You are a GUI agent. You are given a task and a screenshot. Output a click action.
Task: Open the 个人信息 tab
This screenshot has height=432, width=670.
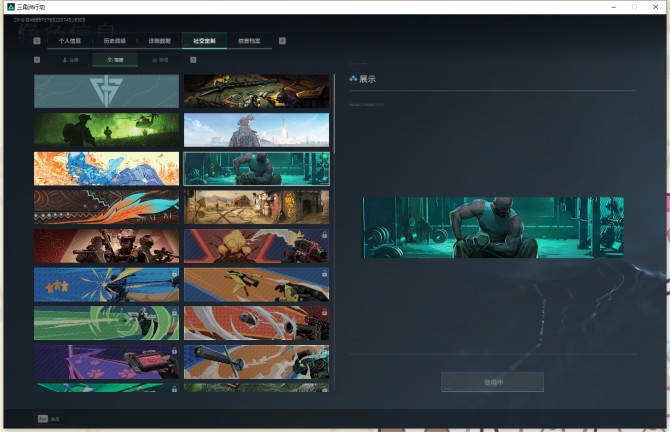point(70,41)
